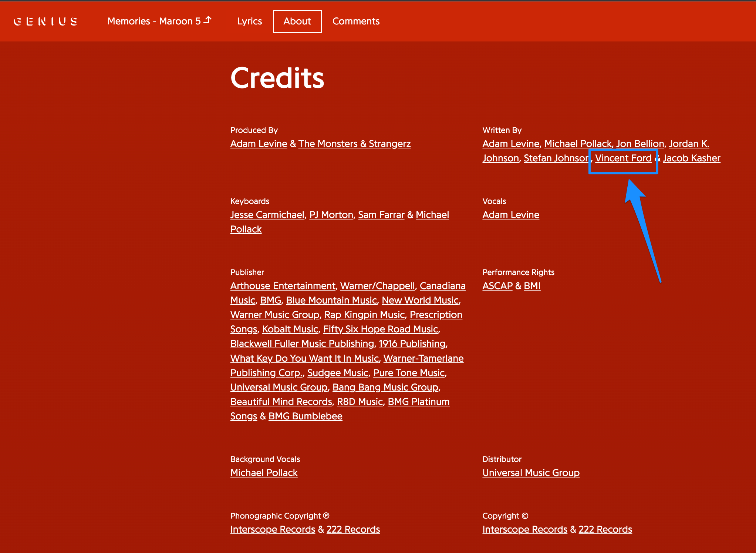Image resolution: width=756 pixels, height=553 pixels.
Task: Click Adam Levine under Produced By
Action: 259,144
